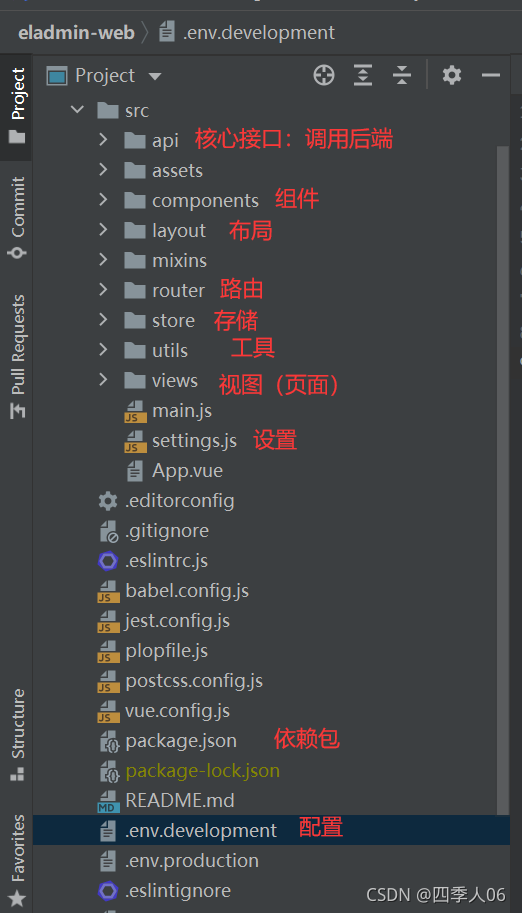Select the api folder icon

pos(135,140)
